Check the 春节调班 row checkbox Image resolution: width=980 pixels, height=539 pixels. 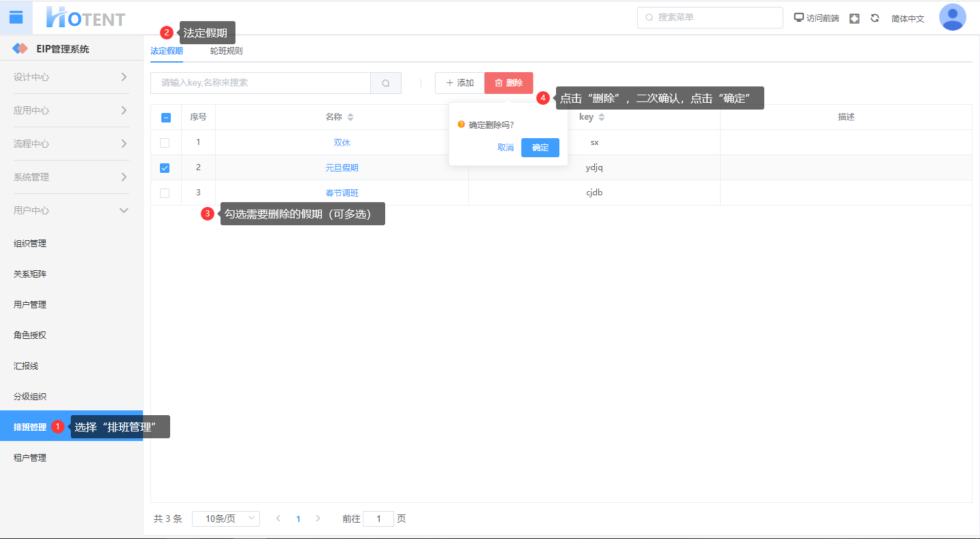(165, 193)
